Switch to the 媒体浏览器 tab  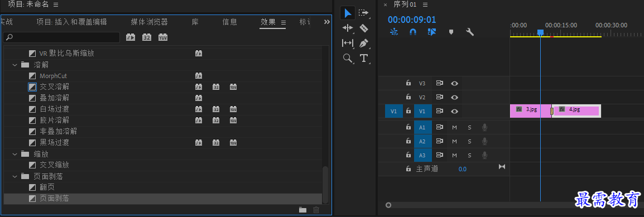point(149,22)
